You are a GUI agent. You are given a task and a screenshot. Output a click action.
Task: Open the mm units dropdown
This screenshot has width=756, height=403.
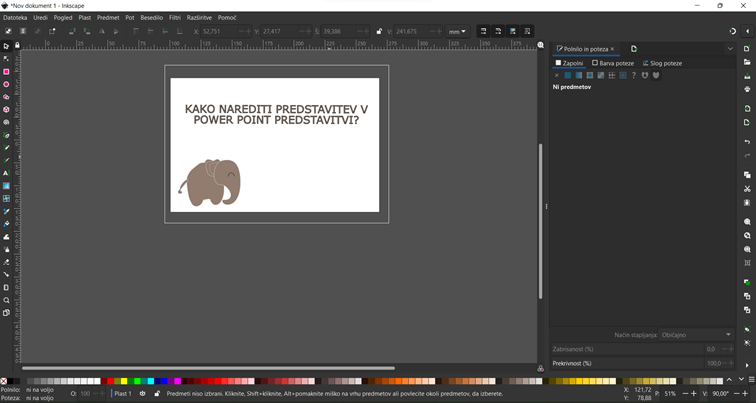click(x=457, y=31)
